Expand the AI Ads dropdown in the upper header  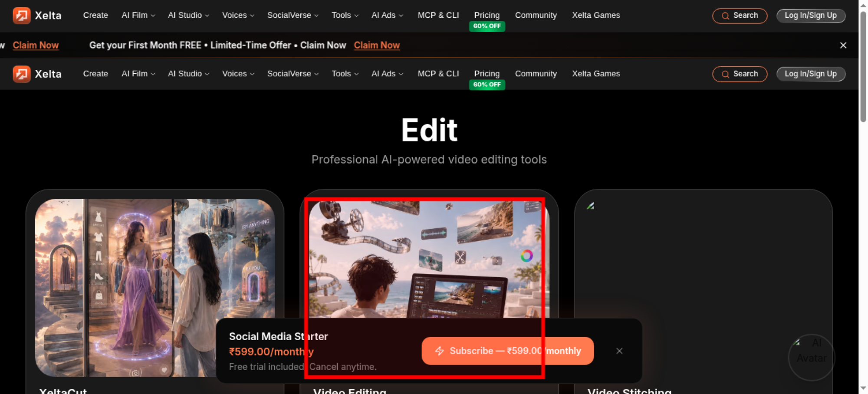(388, 15)
